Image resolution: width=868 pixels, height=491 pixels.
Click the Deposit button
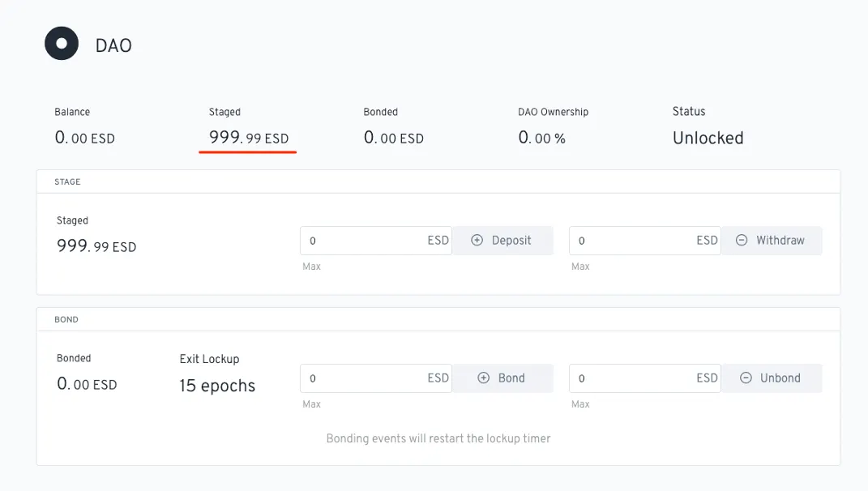click(502, 241)
